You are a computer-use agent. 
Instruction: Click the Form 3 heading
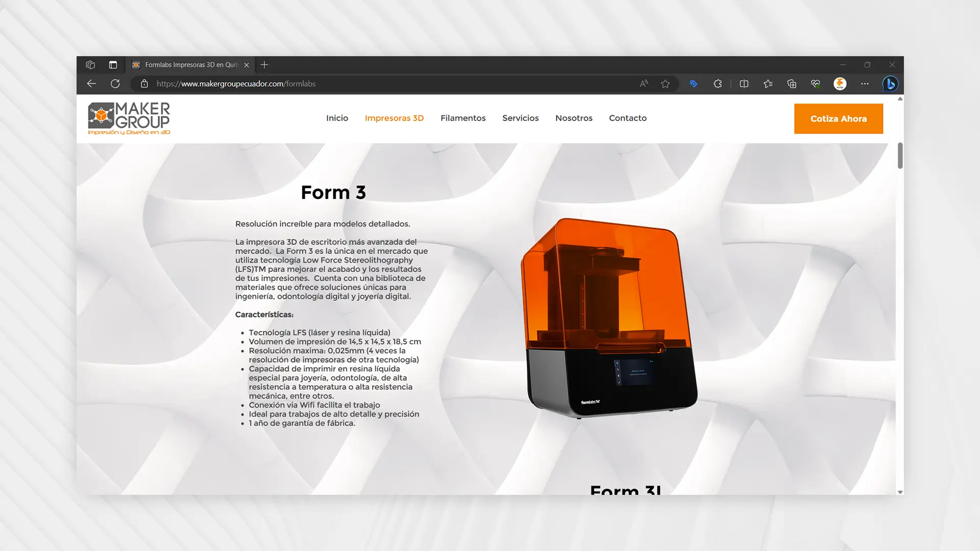[x=333, y=192]
